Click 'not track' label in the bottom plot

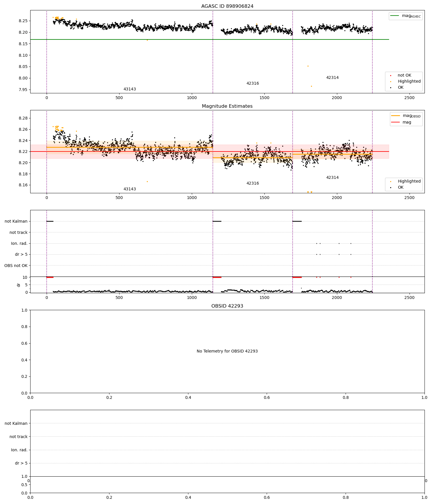(x=18, y=437)
